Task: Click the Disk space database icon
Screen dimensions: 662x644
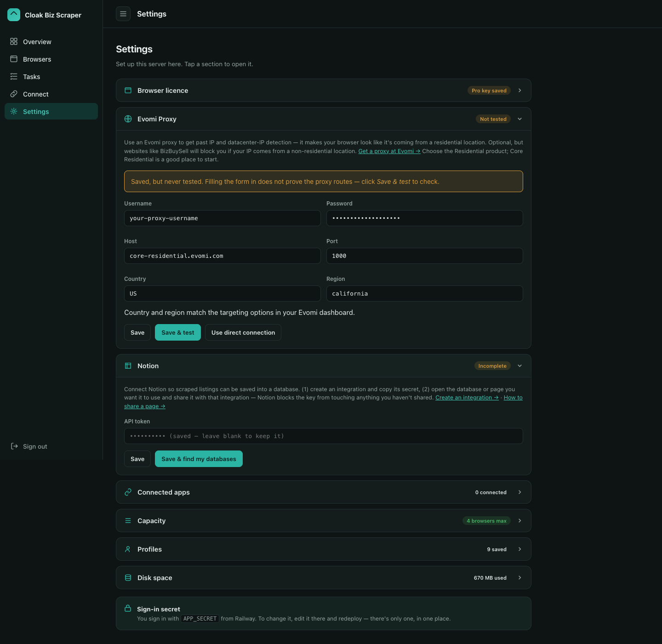Action: [x=128, y=578]
